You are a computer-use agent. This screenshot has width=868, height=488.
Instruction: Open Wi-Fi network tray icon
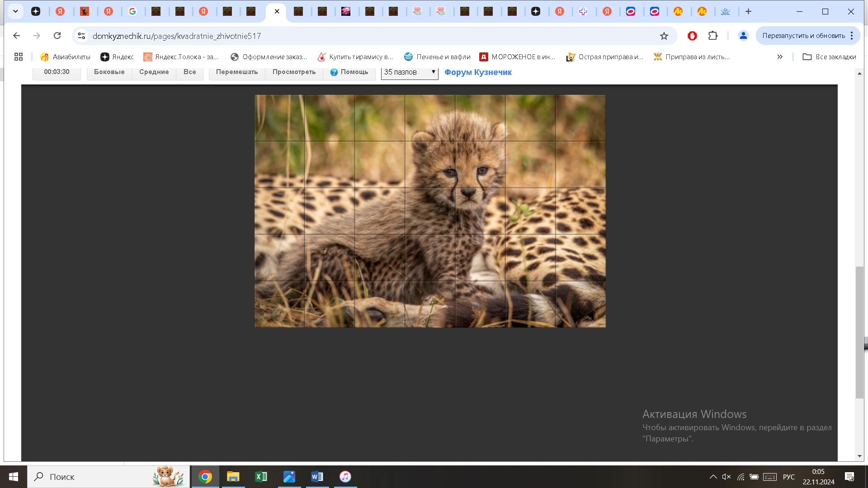pos(741,477)
